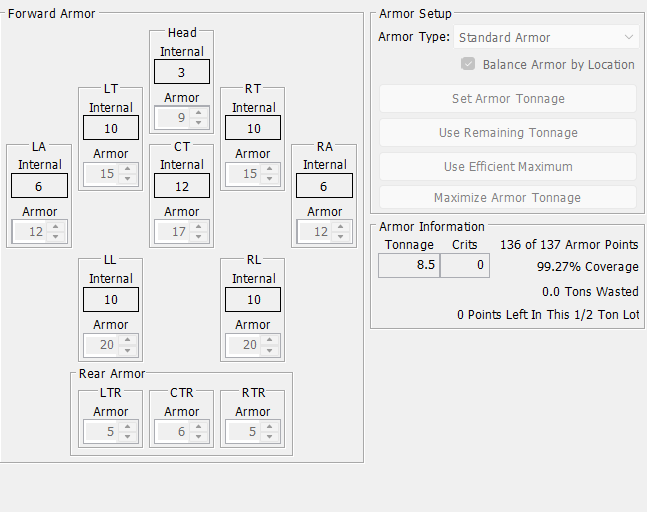Click the LL Internal value box
Image resolution: width=647 pixels, height=512 pixels.
point(111,300)
